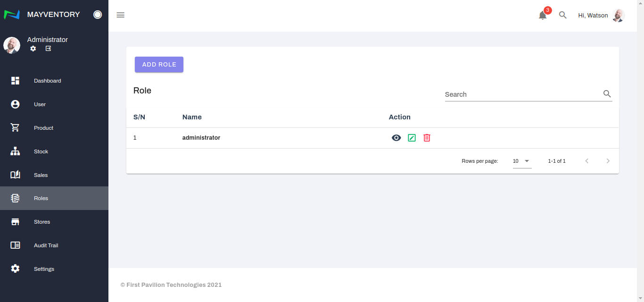Click the ADD ROLE button
The width and height of the screenshot is (644, 302).
(159, 65)
